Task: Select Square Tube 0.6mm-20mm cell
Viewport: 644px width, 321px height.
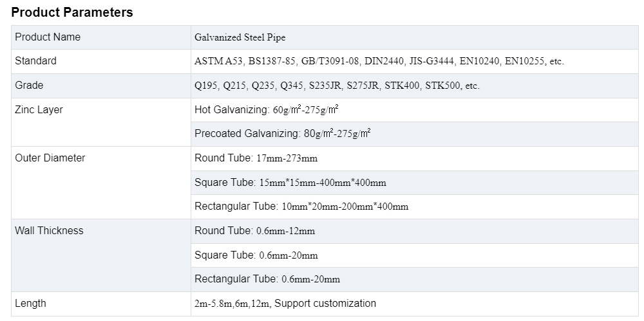Action: [256, 255]
